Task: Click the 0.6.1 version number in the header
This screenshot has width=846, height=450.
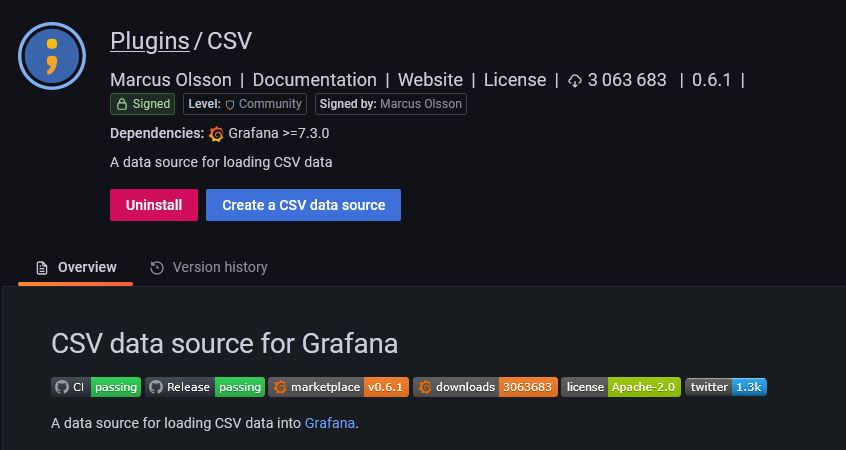Action: [711, 80]
